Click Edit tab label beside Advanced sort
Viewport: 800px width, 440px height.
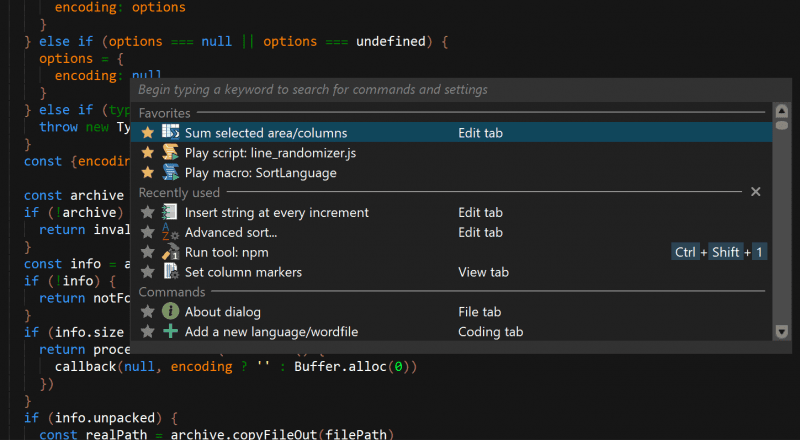pos(480,232)
